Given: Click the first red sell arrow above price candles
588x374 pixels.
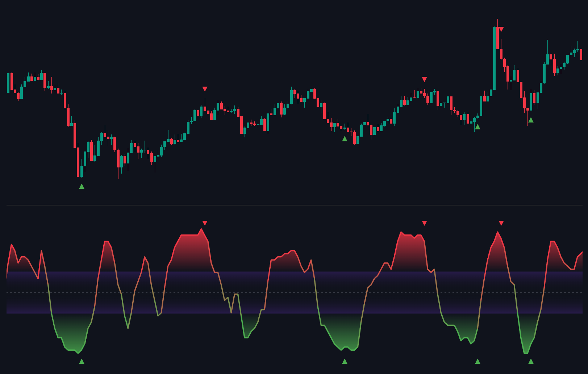Looking at the screenshot, I should pos(205,89).
